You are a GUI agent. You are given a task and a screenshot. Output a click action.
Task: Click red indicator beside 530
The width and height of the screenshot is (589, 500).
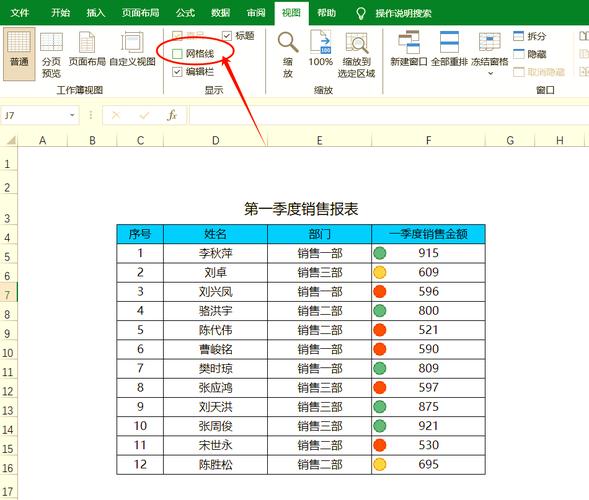[x=380, y=445]
